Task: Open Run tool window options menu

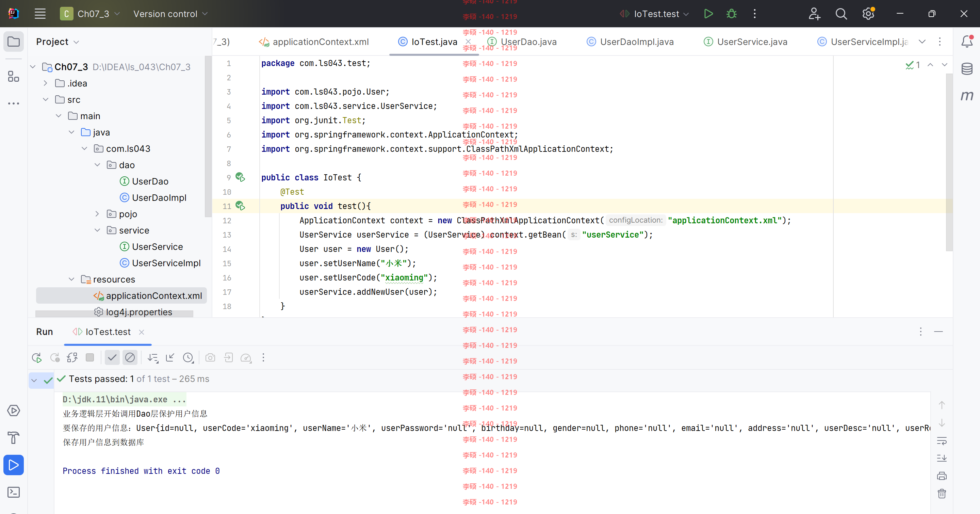Action: [920, 332]
